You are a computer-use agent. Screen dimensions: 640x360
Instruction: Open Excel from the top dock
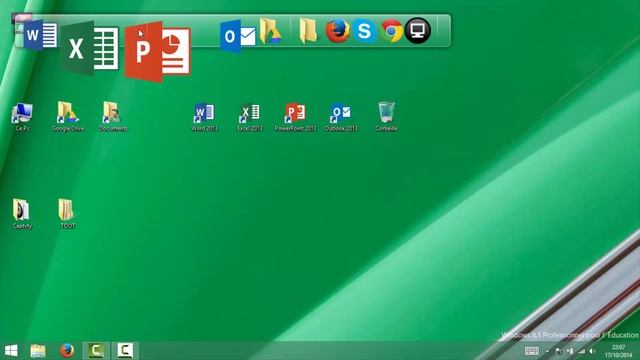[91, 49]
